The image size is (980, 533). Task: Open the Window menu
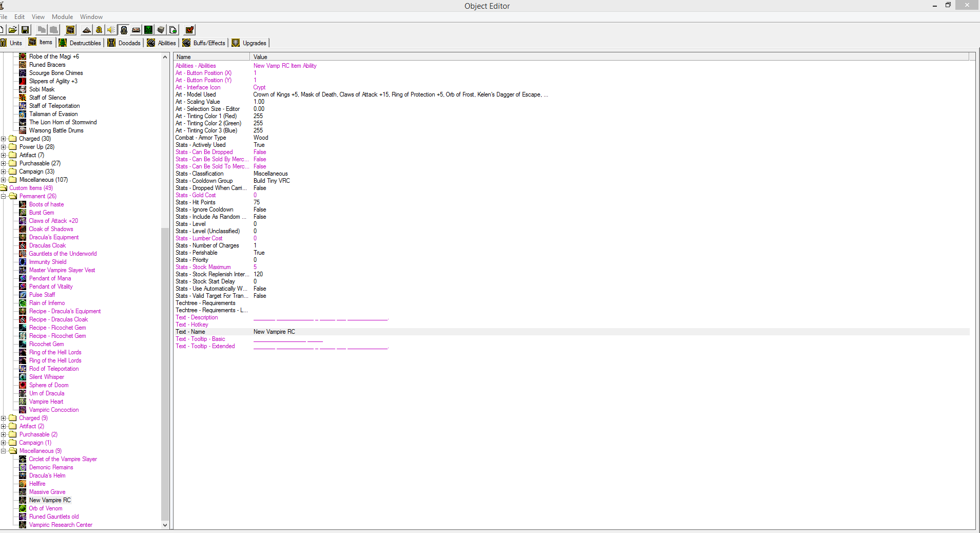tap(91, 17)
